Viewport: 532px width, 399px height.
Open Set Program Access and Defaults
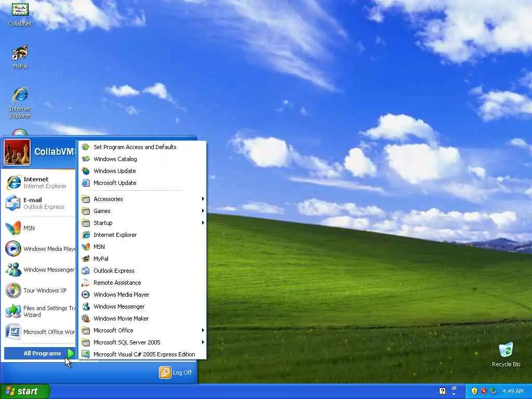click(x=142, y=147)
